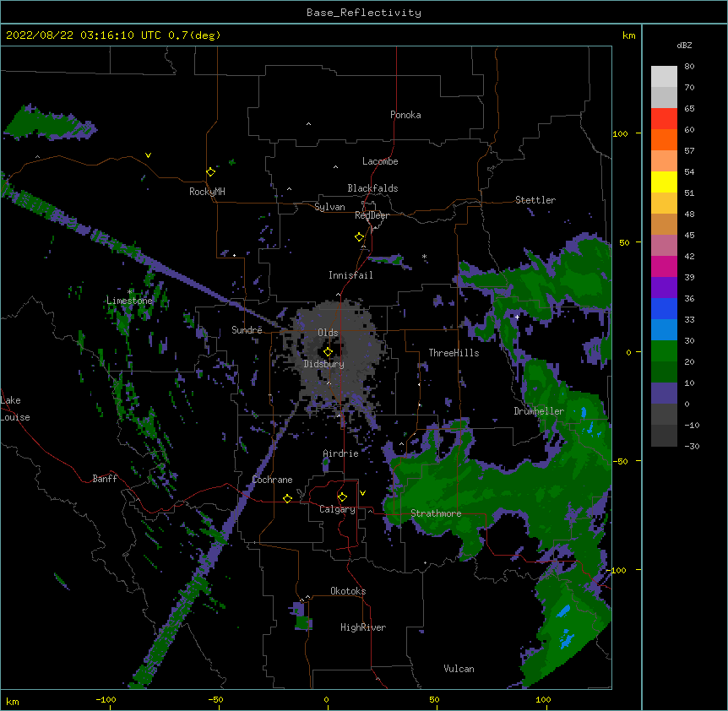728x711 pixels.
Task: Click the RedDeer city label
Action: (372, 215)
